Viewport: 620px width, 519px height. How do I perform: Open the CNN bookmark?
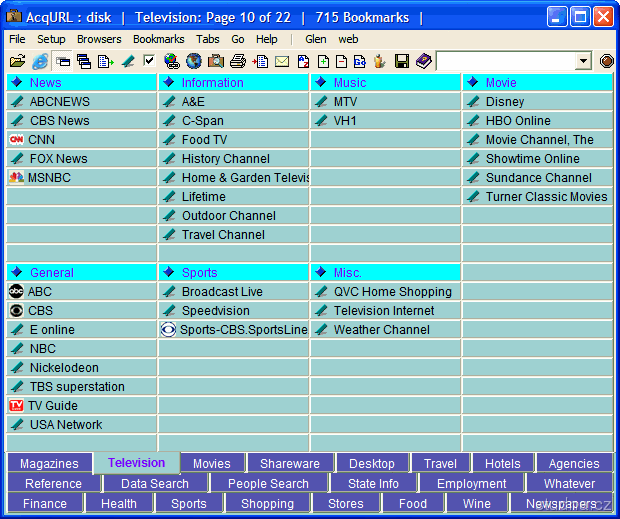tap(42, 140)
